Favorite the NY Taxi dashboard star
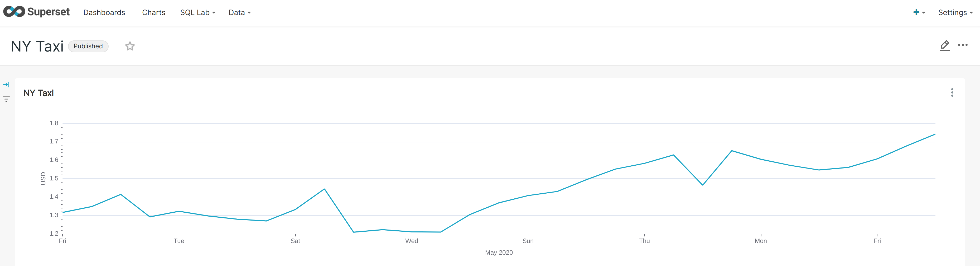This screenshot has height=266, width=980. pyautogui.click(x=130, y=46)
